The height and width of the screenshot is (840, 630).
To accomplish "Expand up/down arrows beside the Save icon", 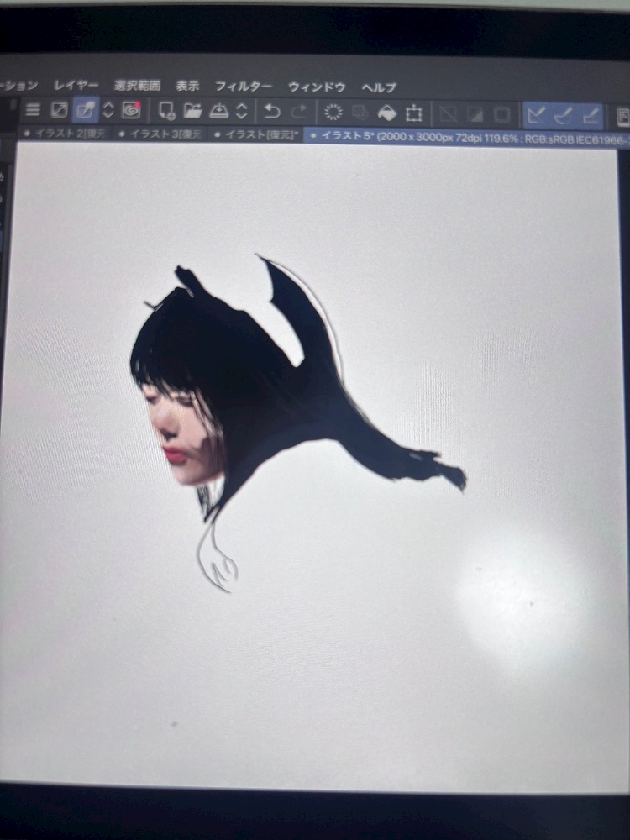I will (241, 111).
